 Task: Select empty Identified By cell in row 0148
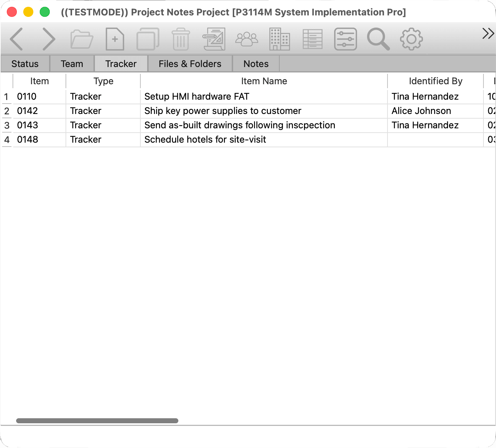(435, 140)
